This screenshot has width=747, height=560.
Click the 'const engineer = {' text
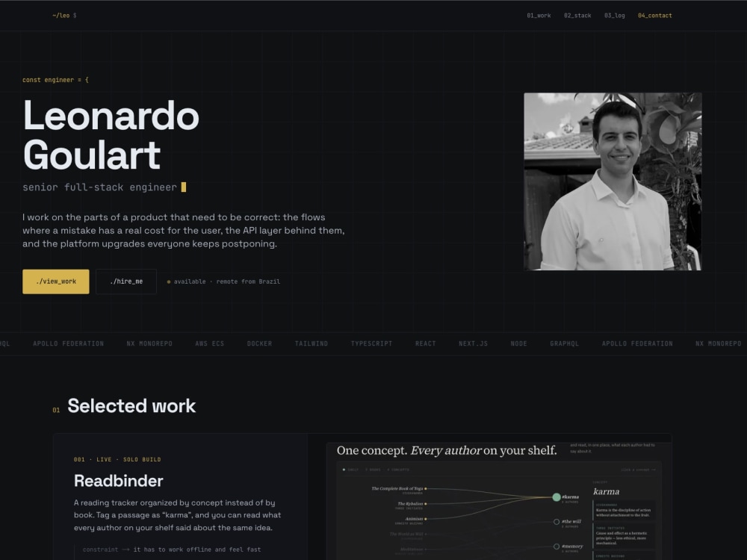(x=55, y=80)
